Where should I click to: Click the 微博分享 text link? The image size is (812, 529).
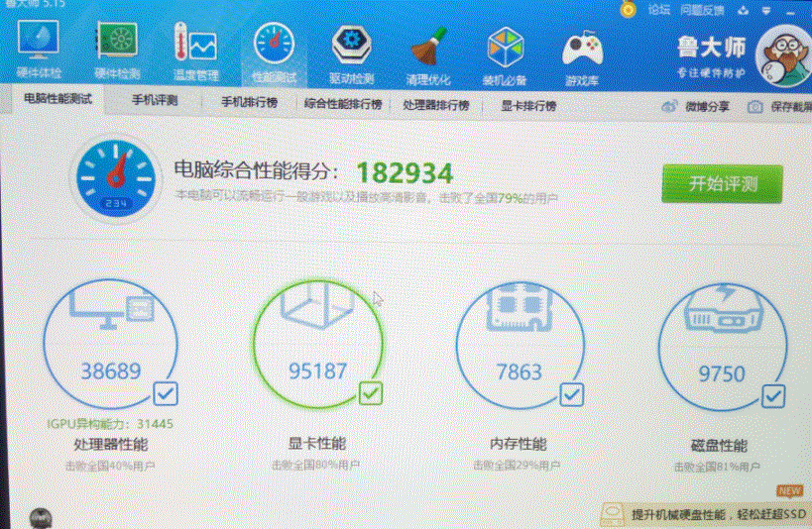(707, 107)
